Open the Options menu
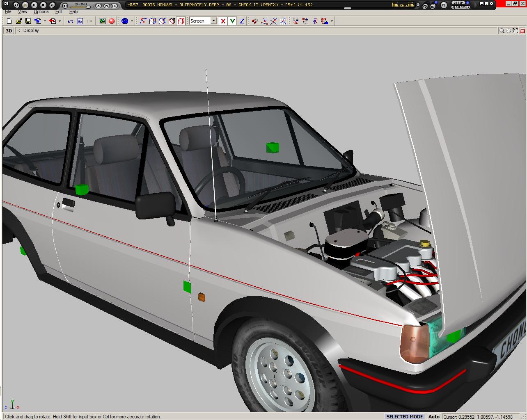The image size is (527, 420). tap(41, 12)
